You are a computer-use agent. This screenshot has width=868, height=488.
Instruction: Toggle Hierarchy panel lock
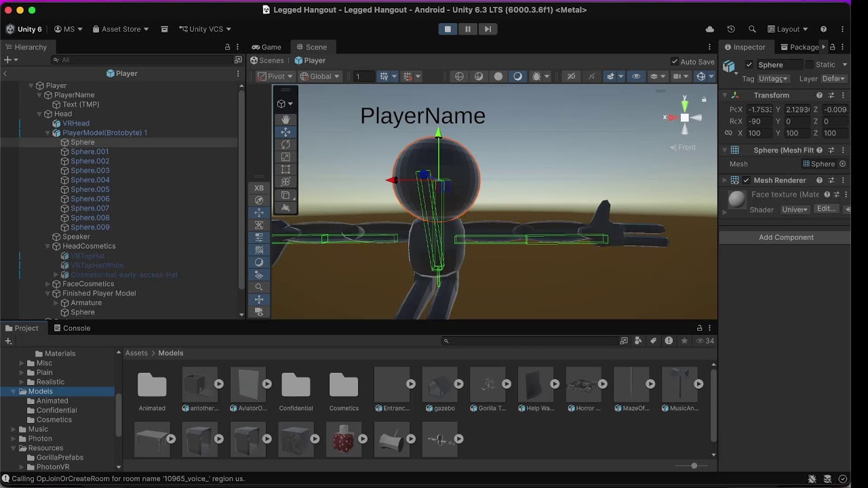click(x=227, y=47)
